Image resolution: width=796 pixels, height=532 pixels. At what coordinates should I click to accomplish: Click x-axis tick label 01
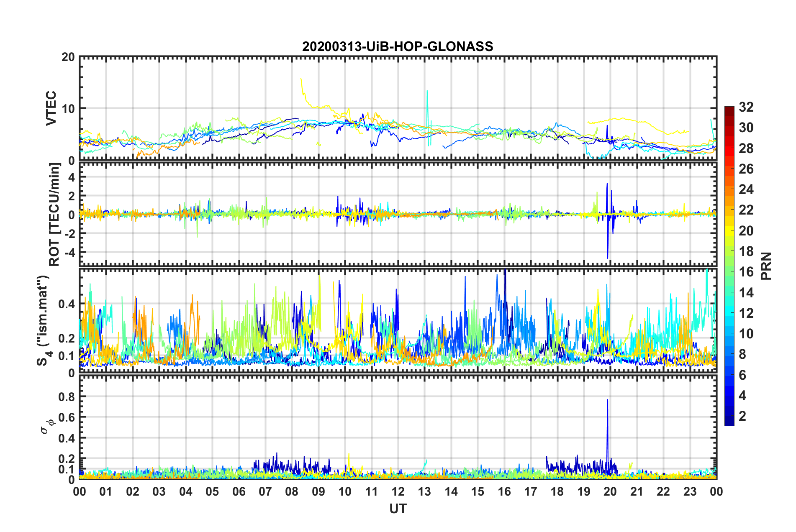(x=106, y=491)
